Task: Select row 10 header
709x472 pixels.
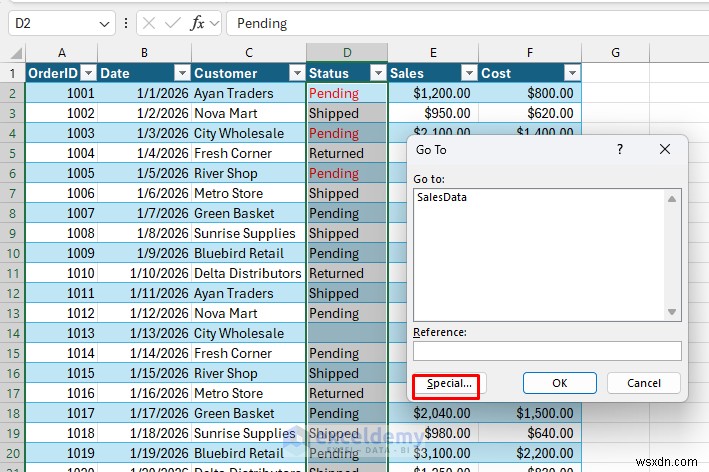Action: [x=13, y=253]
